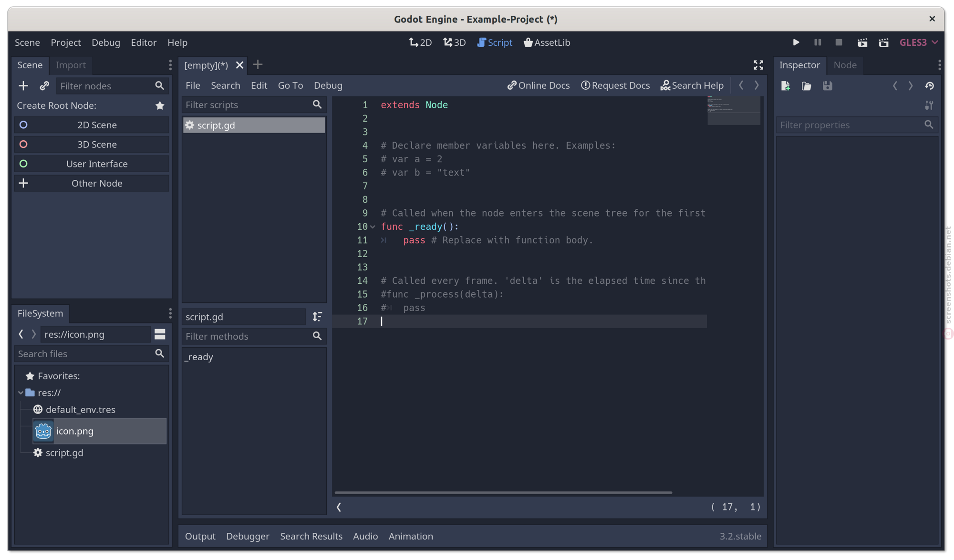Add a new node with plus icon
The image size is (954, 560).
click(23, 86)
